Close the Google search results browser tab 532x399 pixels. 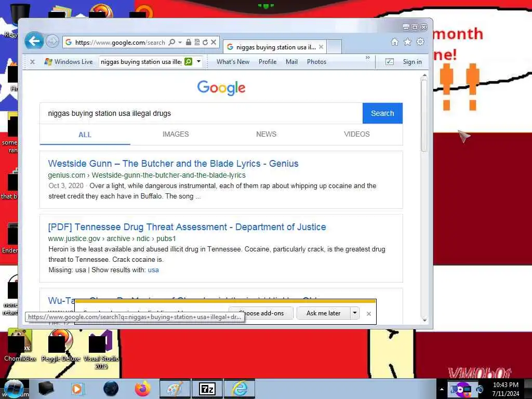321,47
